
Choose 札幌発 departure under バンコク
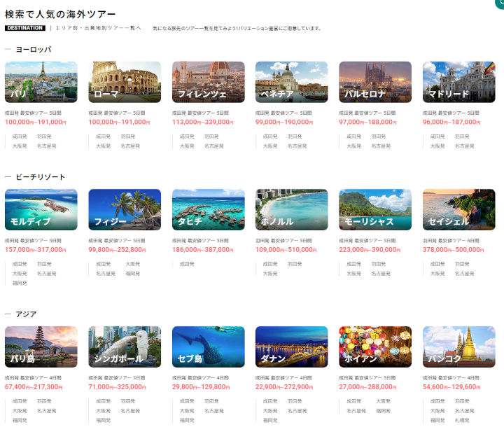click(463, 420)
